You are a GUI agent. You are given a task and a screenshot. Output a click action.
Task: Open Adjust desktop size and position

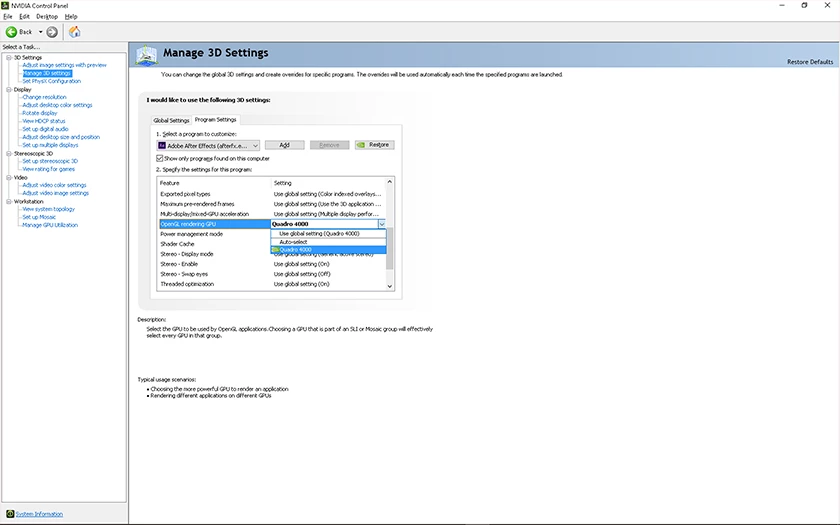(61, 137)
